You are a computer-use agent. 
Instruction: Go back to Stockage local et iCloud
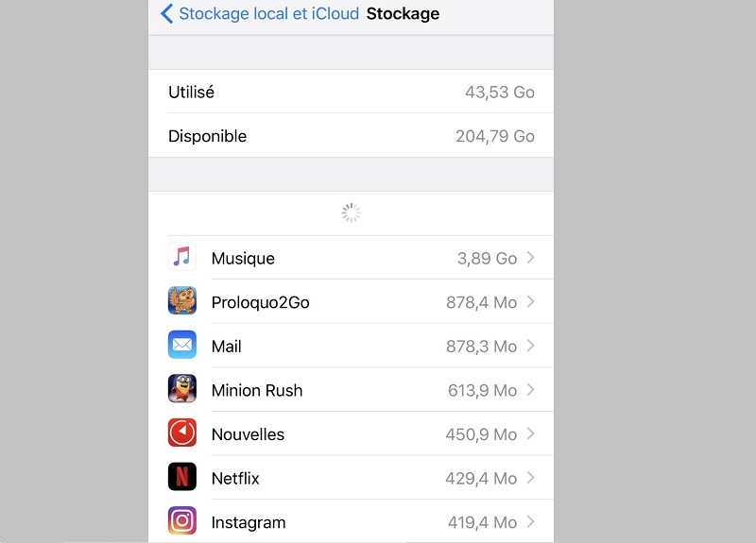(x=268, y=14)
